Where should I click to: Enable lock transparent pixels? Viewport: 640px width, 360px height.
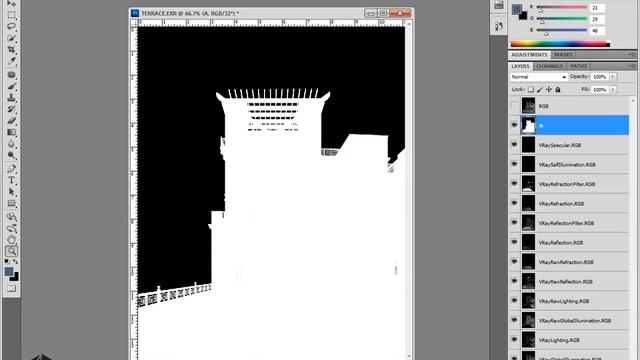click(531, 89)
